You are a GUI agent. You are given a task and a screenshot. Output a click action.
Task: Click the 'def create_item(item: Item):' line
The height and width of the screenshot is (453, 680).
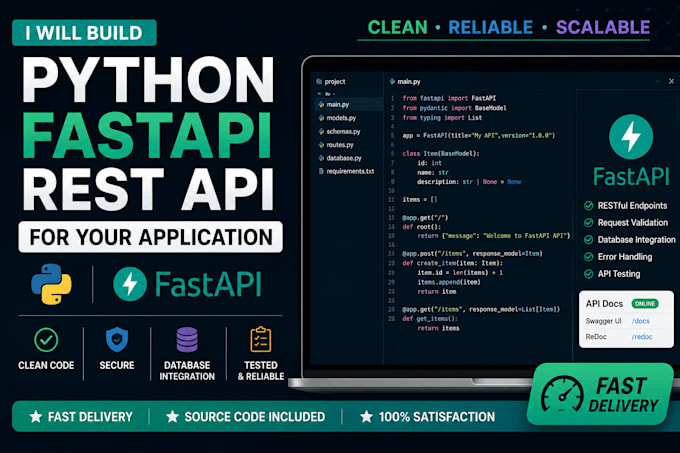(452, 263)
